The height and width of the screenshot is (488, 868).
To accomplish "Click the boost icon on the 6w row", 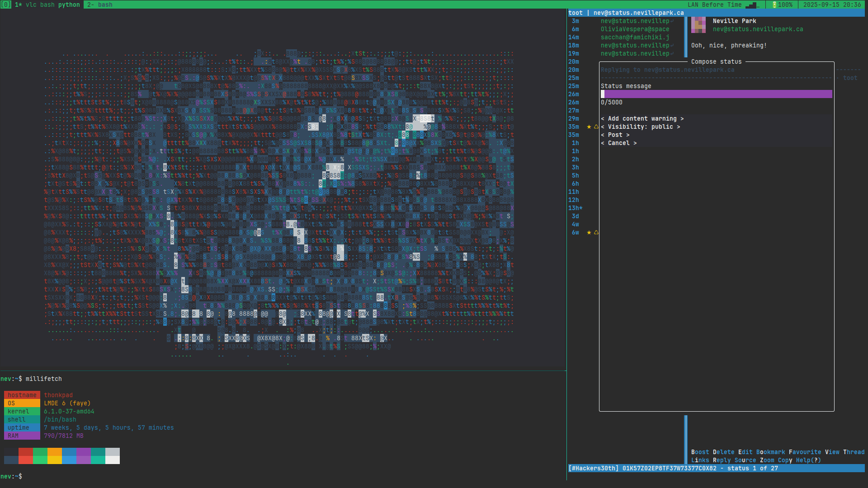I will tap(596, 233).
